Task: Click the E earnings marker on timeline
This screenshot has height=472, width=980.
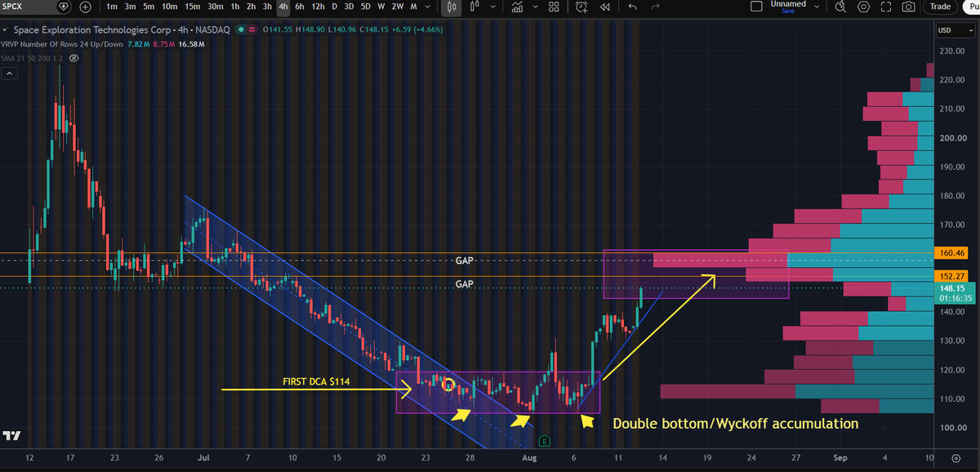Action: pyautogui.click(x=544, y=441)
